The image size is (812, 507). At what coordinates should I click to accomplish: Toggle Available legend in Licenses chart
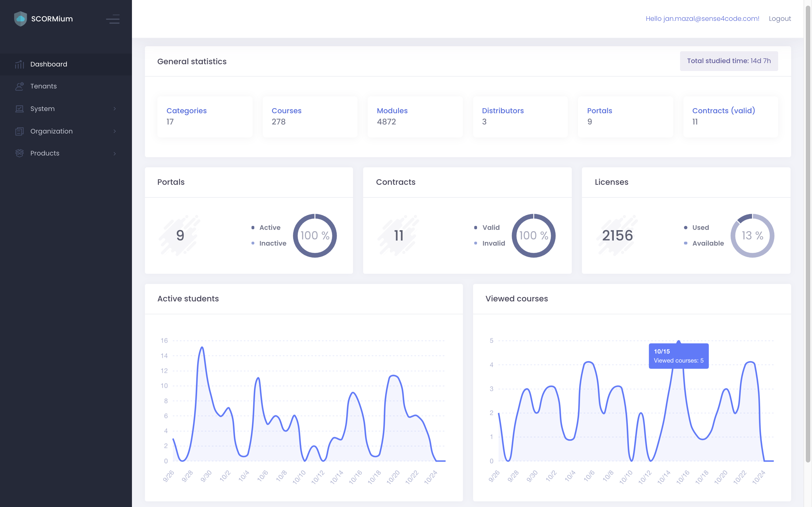pos(708,243)
